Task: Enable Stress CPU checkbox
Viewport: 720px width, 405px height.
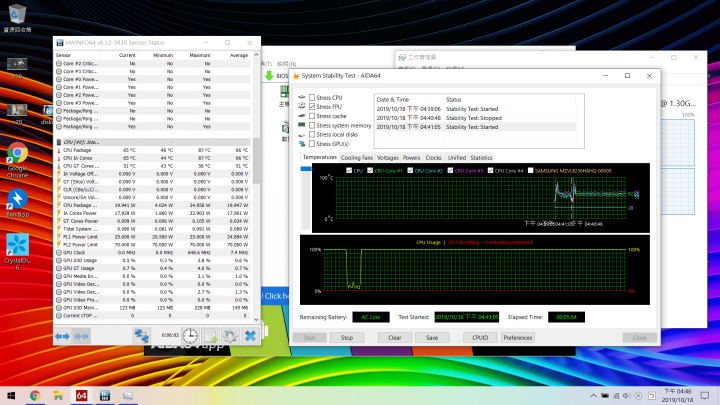Action: [312, 97]
